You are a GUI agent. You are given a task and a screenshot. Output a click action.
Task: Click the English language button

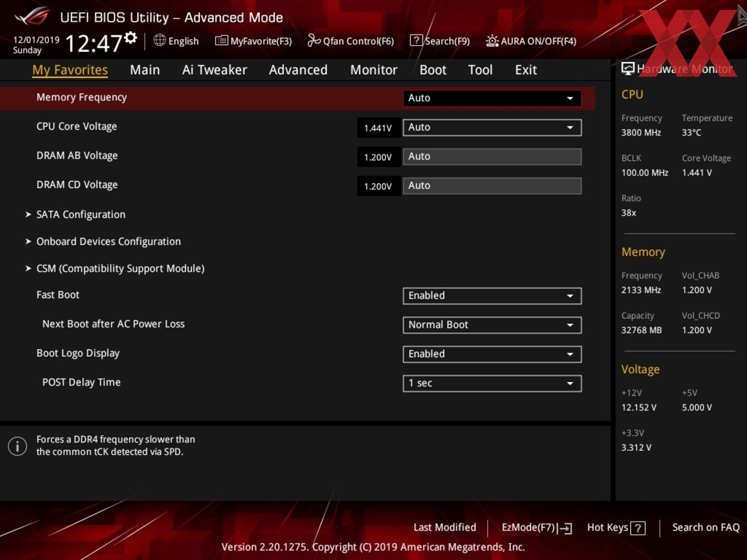(176, 41)
